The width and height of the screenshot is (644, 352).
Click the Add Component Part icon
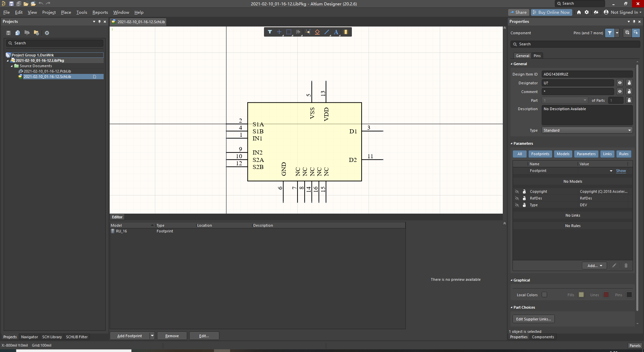click(346, 32)
